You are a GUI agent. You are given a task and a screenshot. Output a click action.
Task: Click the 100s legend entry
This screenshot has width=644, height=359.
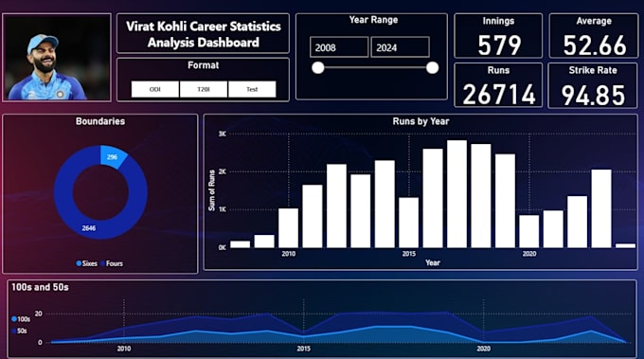(21, 319)
